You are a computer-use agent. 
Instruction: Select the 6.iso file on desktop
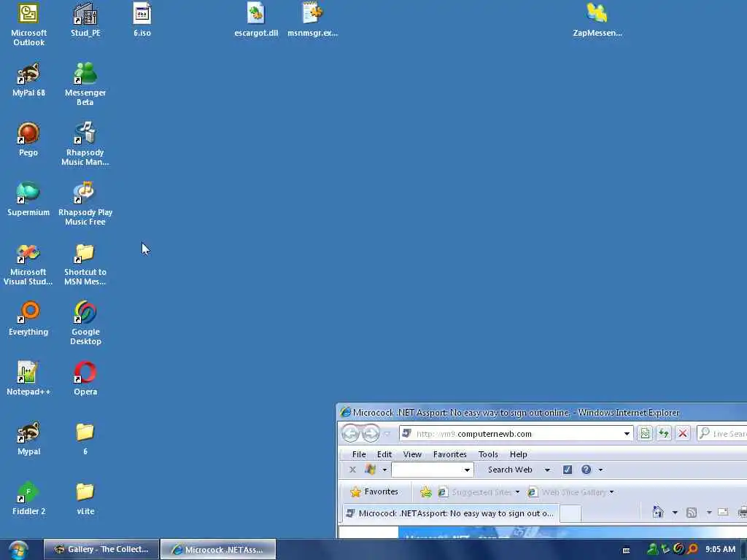(x=142, y=20)
